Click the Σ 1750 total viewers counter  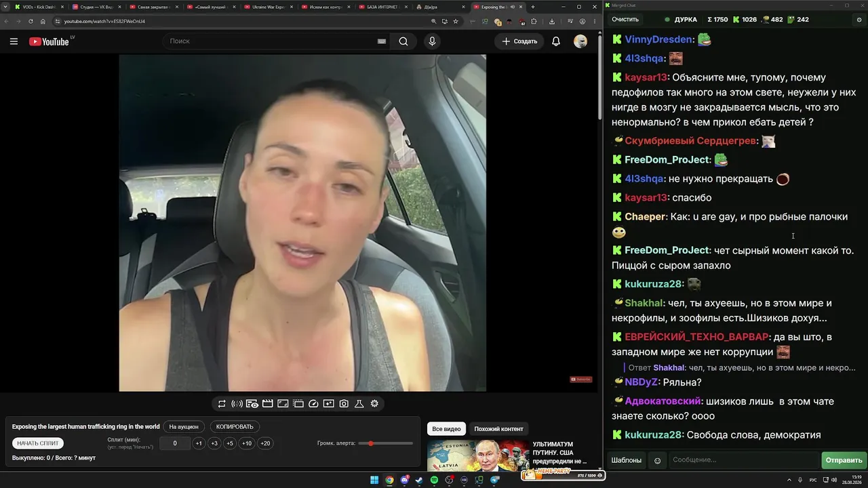click(x=717, y=20)
